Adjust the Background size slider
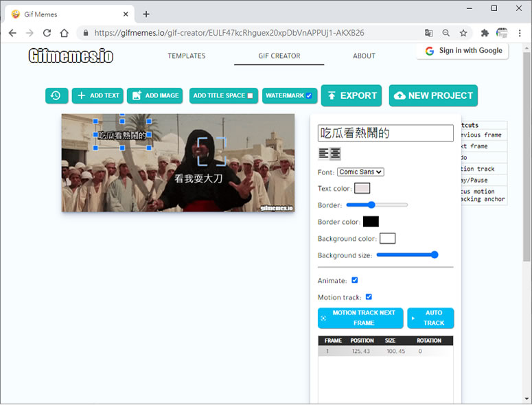This screenshot has width=532, height=405. coord(407,255)
